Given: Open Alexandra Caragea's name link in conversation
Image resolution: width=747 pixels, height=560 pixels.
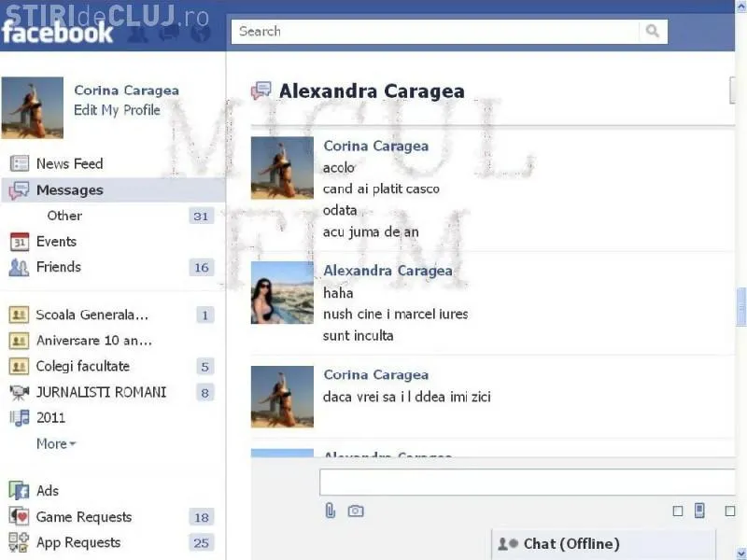Looking at the screenshot, I should (x=388, y=271).
